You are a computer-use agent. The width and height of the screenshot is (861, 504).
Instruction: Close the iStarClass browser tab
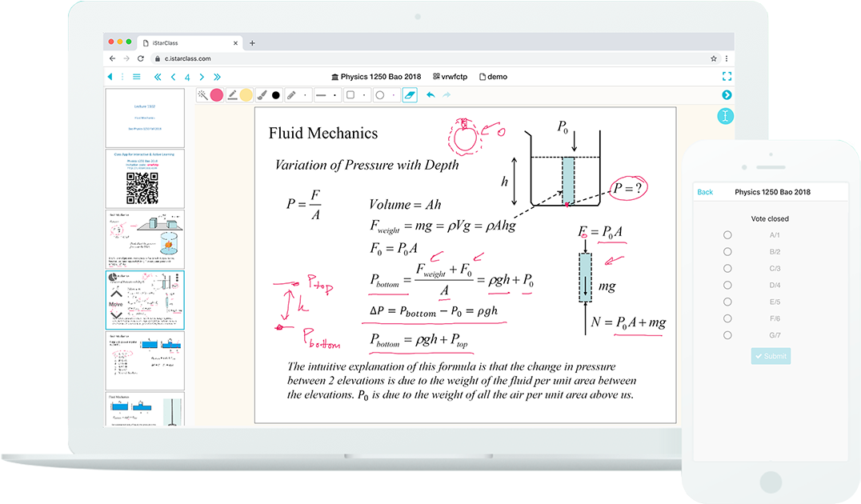click(235, 43)
